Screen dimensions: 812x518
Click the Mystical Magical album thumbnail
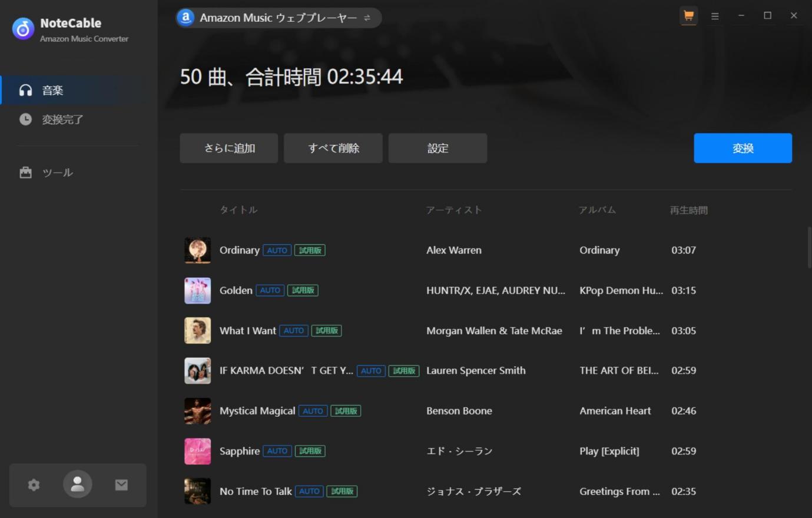(x=198, y=411)
